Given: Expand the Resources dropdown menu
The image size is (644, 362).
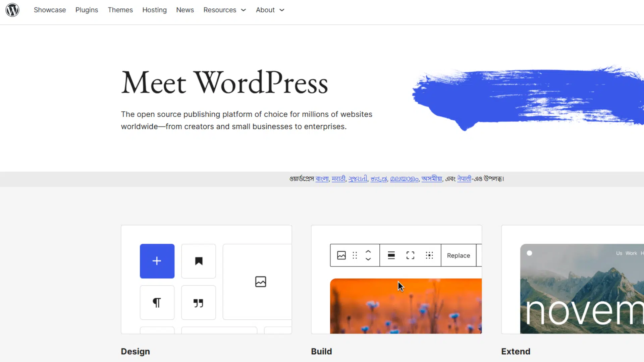Looking at the screenshot, I should (x=225, y=10).
